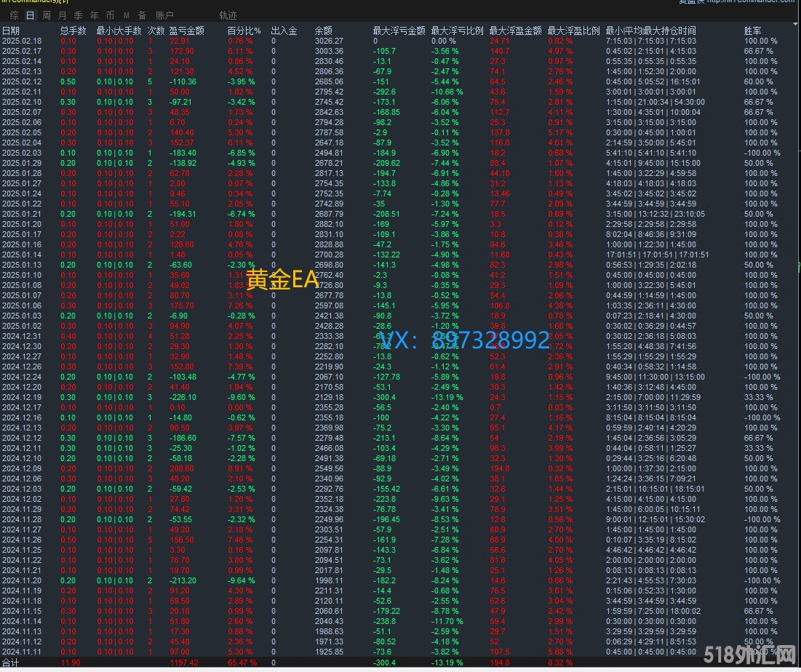Switch to the 月 monthly tab

point(63,15)
